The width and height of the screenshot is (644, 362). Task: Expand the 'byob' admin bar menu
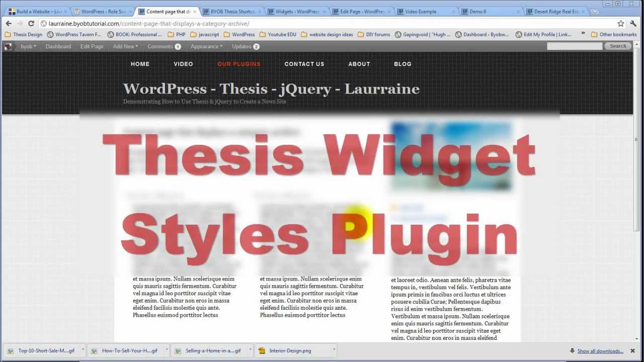coord(28,46)
